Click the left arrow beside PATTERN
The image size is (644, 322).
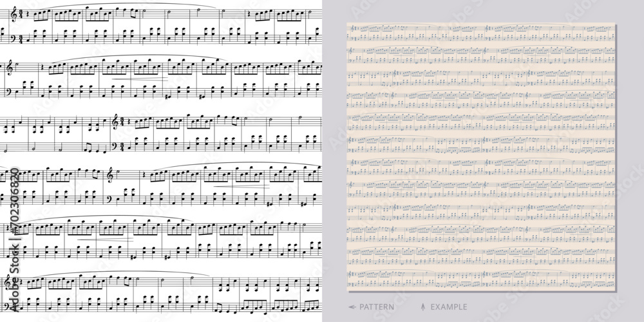[x=352, y=307]
